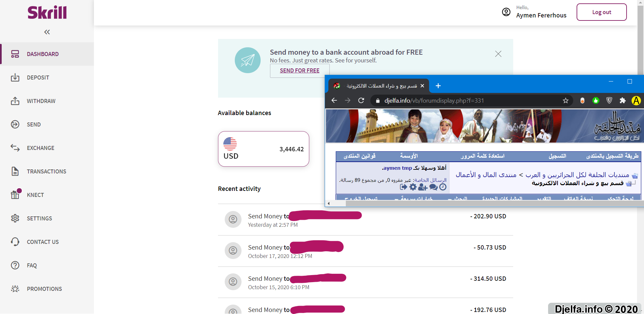Reload the djelfa.info page
The image size is (644, 314).
click(x=361, y=100)
